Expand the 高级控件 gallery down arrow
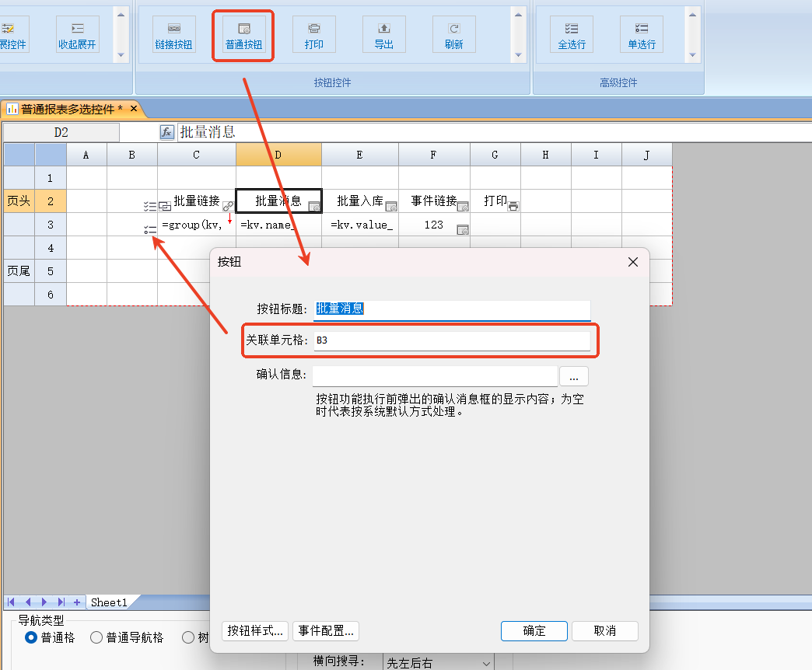Image resolution: width=812 pixels, height=670 pixels. point(691,54)
